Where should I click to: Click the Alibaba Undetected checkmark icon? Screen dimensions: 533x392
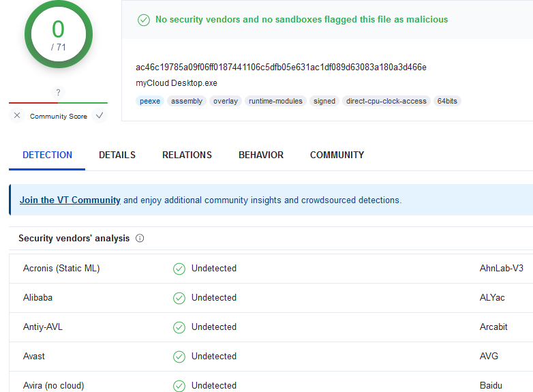coord(179,298)
